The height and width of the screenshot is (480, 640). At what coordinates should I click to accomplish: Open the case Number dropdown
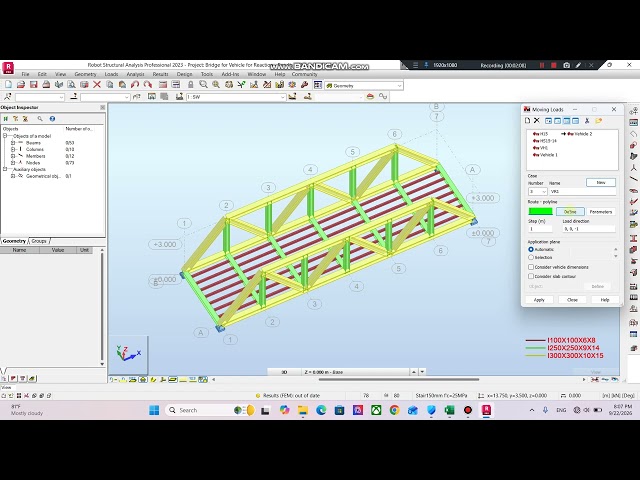[544, 191]
